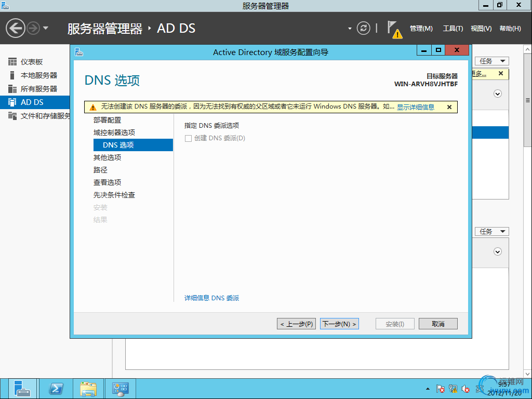Viewport: 532px width, 399px height.
Task: Click the muted volume tray icon
Action: 465,389
